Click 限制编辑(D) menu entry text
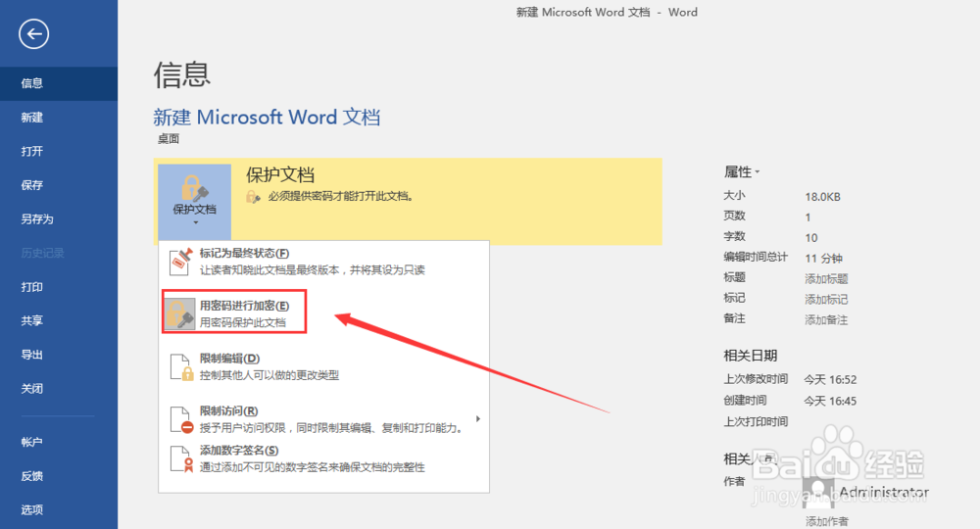The width and height of the screenshot is (980, 529). 229,358
